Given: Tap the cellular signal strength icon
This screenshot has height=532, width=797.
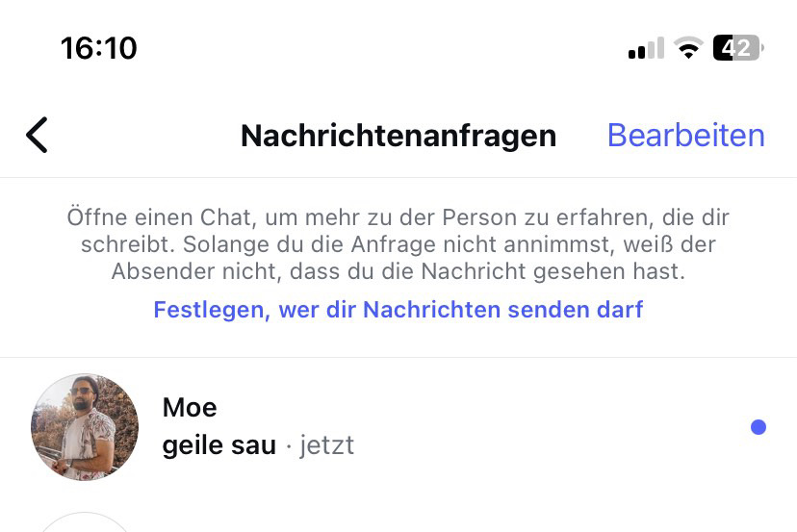Looking at the screenshot, I should pos(645,48).
